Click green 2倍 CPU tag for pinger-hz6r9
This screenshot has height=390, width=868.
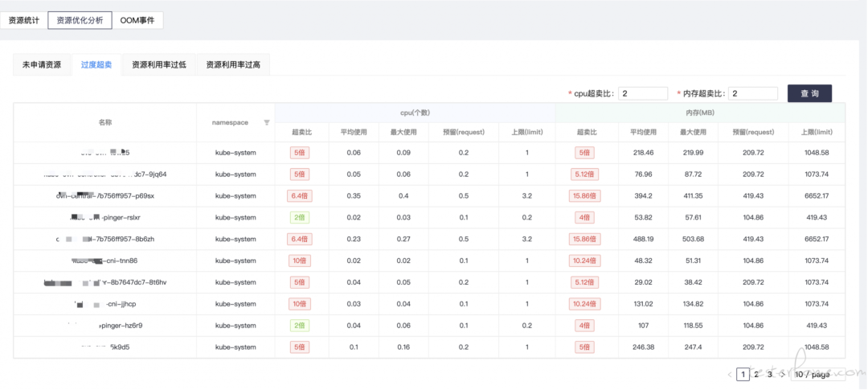[300, 326]
